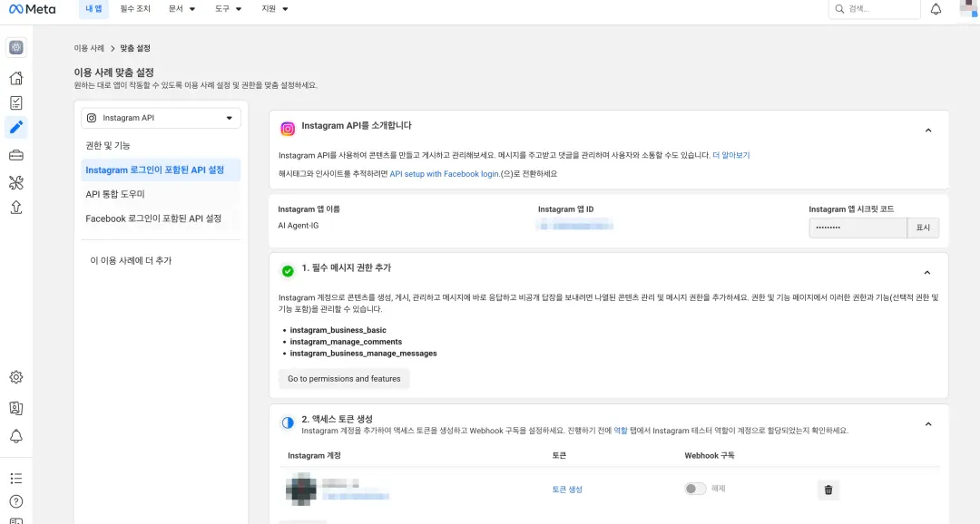
Task: Click the search field in top bar
Action: click(x=874, y=9)
